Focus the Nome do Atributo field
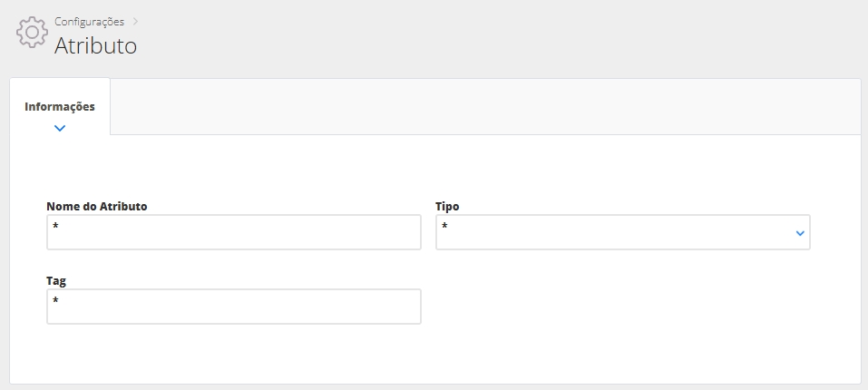Viewport: 868px width, 390px height. pos(234,232)
